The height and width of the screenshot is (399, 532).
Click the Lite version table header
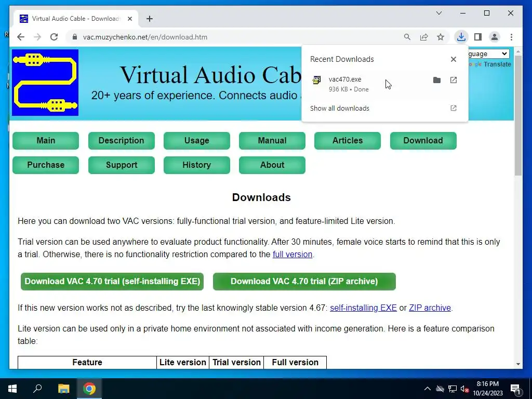pyautogui.click(x=183, y=362)
